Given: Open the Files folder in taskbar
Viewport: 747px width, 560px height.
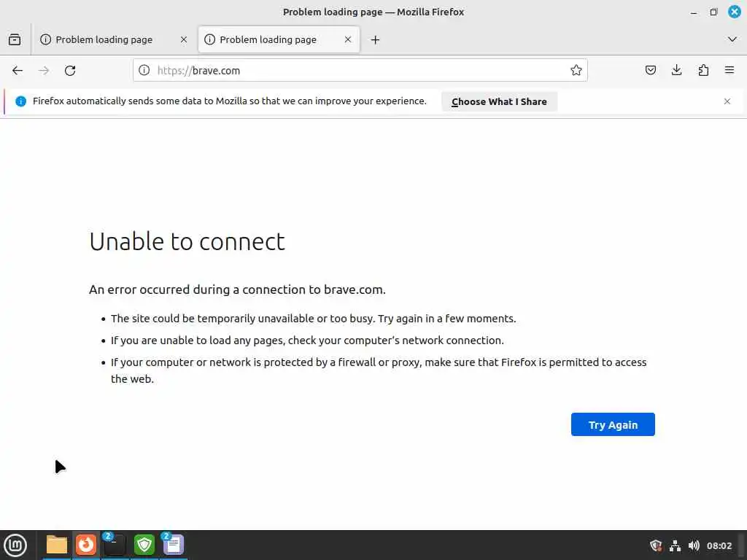Looking at the screenshot, I should click(x=57, y=545).
